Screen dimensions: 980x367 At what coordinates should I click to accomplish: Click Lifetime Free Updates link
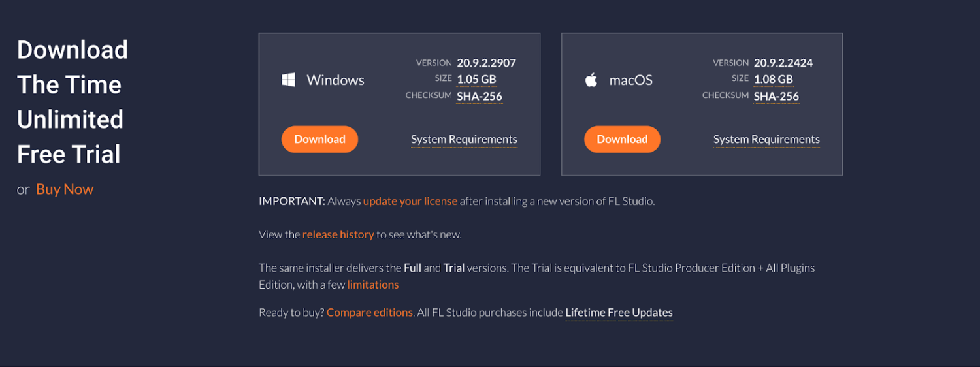(x=619, y=313)
